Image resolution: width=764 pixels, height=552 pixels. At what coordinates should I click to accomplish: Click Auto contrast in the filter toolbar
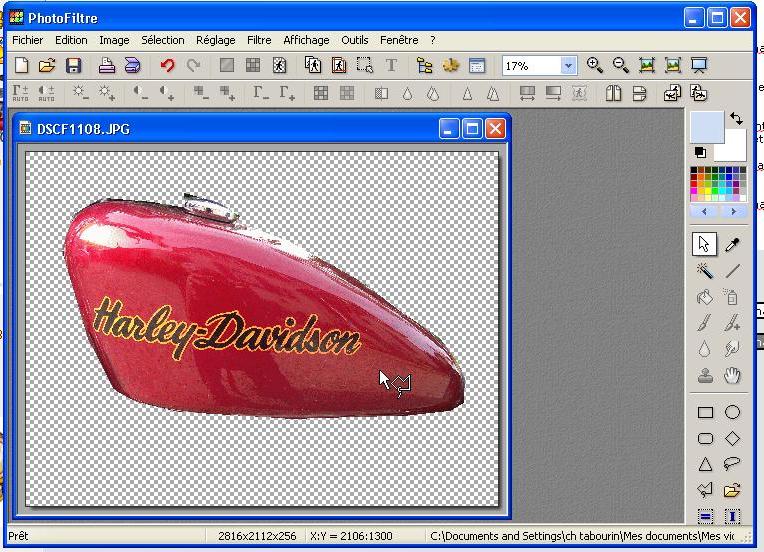[47, 93]
